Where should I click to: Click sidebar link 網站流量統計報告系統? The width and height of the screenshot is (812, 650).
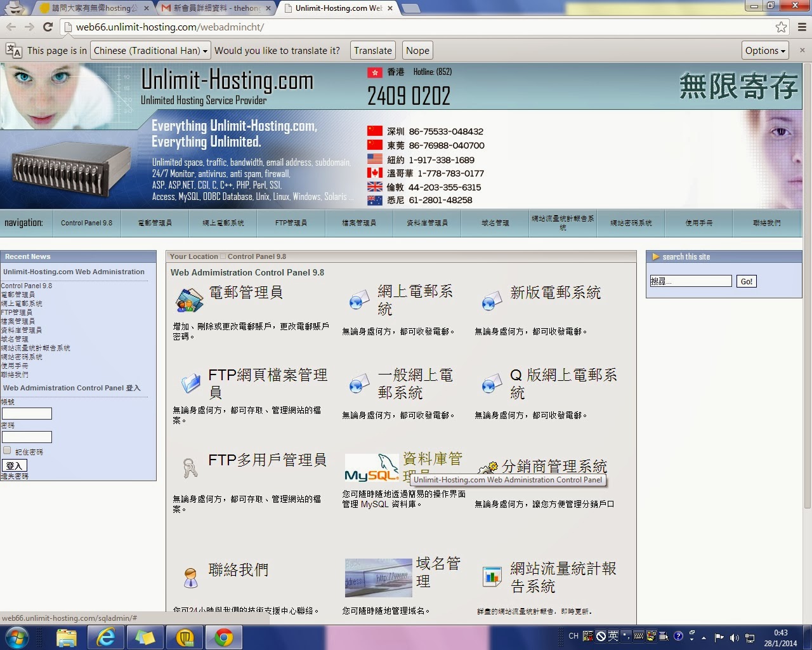[36, 348]
